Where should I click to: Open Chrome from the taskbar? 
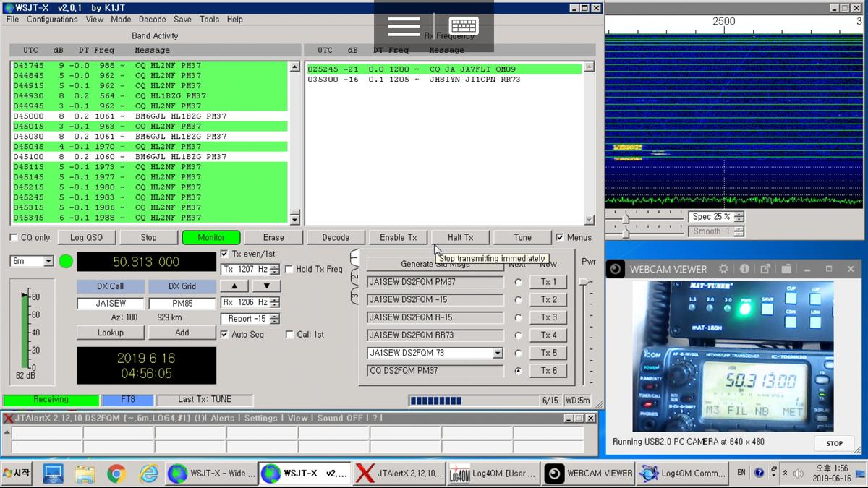(116, 474)
